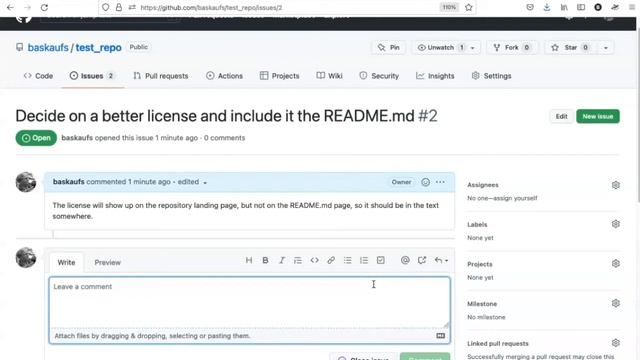Open the Security tab

(x=379, y=76)
